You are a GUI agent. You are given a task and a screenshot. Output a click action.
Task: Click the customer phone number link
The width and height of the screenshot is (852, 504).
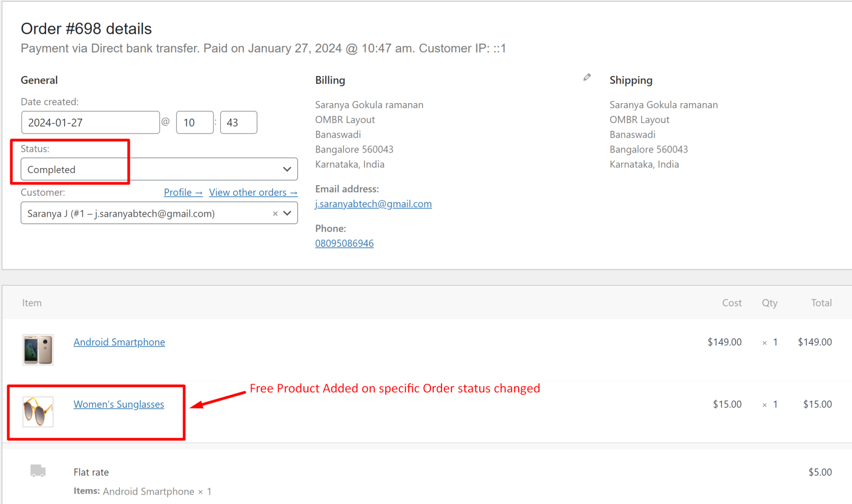coord(344,243)
